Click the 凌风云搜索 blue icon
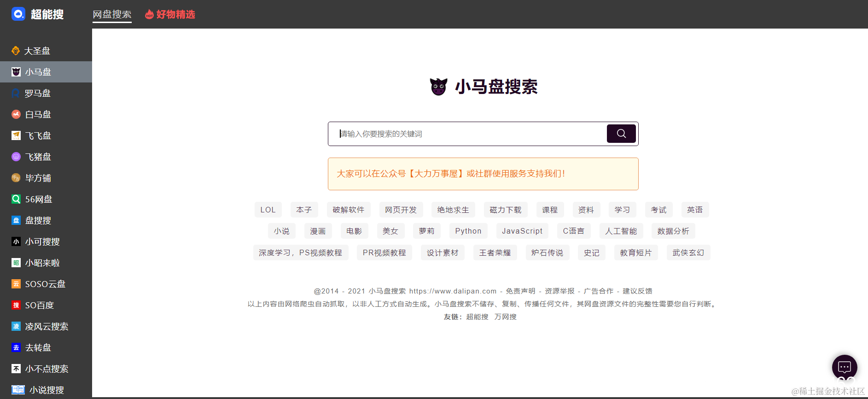This screenshot has width=868, height=399. [x=16, y=326]
